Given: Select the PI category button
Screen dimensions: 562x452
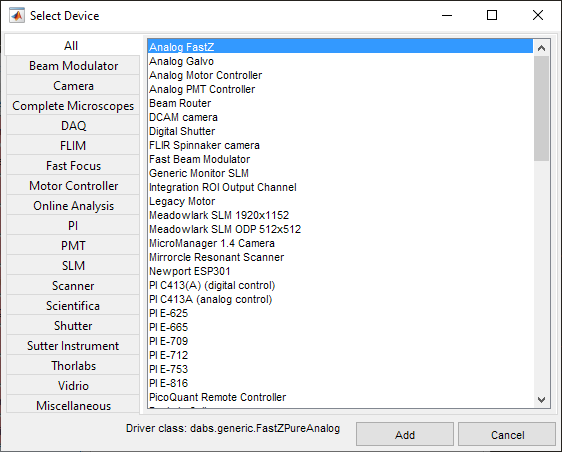Looking at the screenshot, I should [73, 225].
